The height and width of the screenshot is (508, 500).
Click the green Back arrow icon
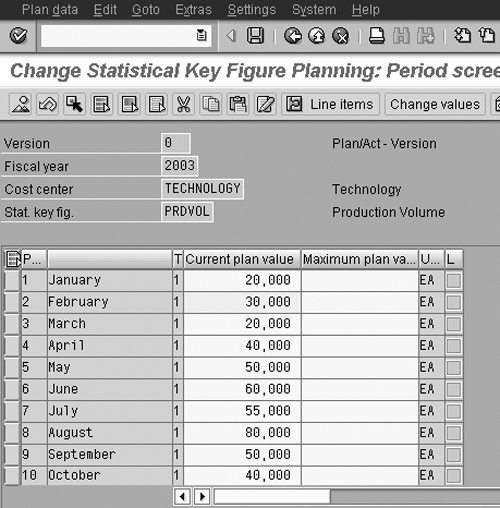293,36
